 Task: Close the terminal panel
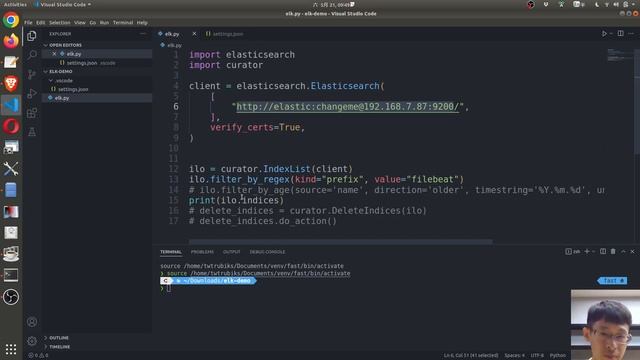coord(632,251)
